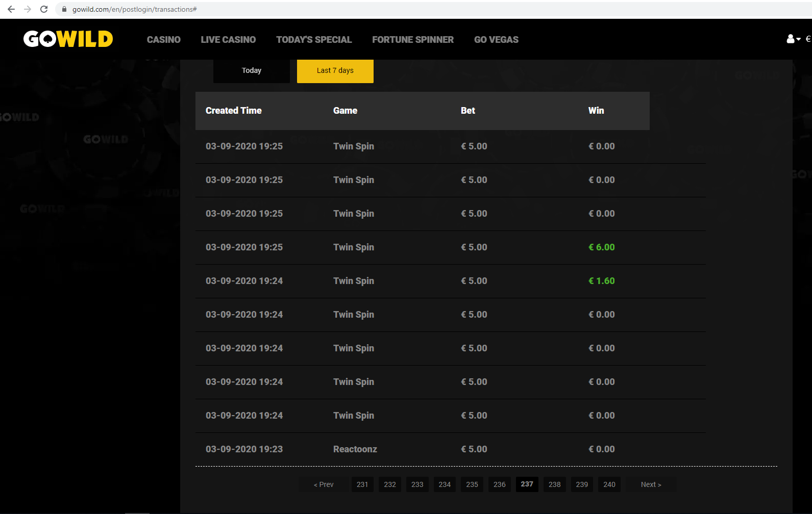Jump to page 240

[x=609, y=484]
